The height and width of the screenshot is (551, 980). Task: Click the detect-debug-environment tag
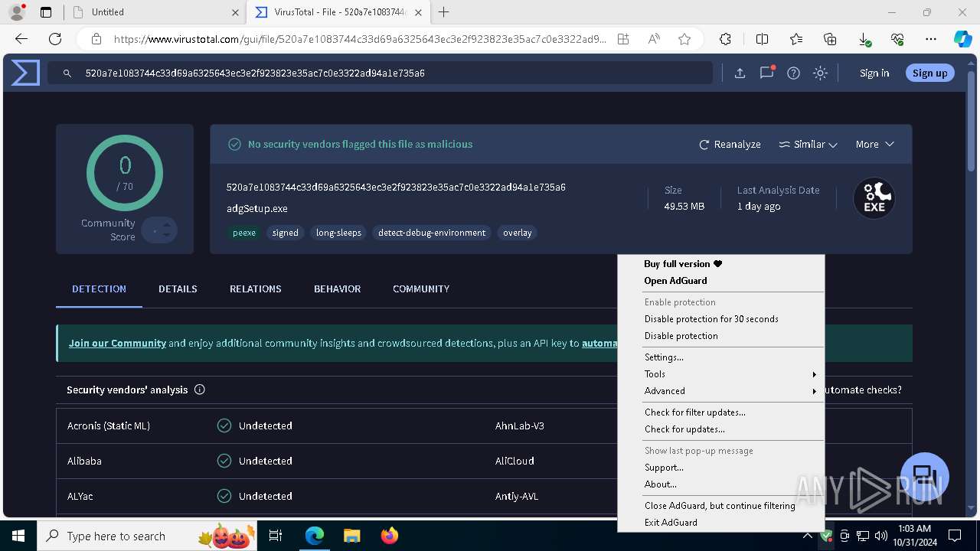[x=432, y=233]
